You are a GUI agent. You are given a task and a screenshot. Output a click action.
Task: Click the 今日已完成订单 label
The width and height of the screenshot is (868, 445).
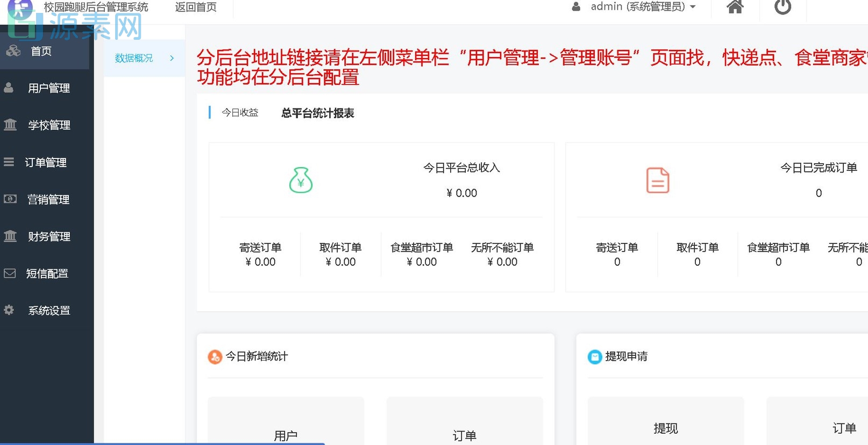coord(819,168)
